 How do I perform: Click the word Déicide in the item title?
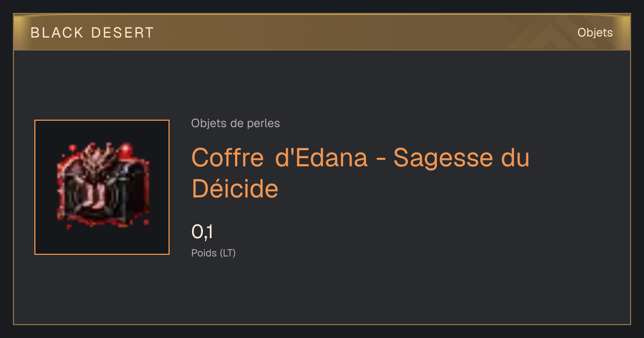235,188
